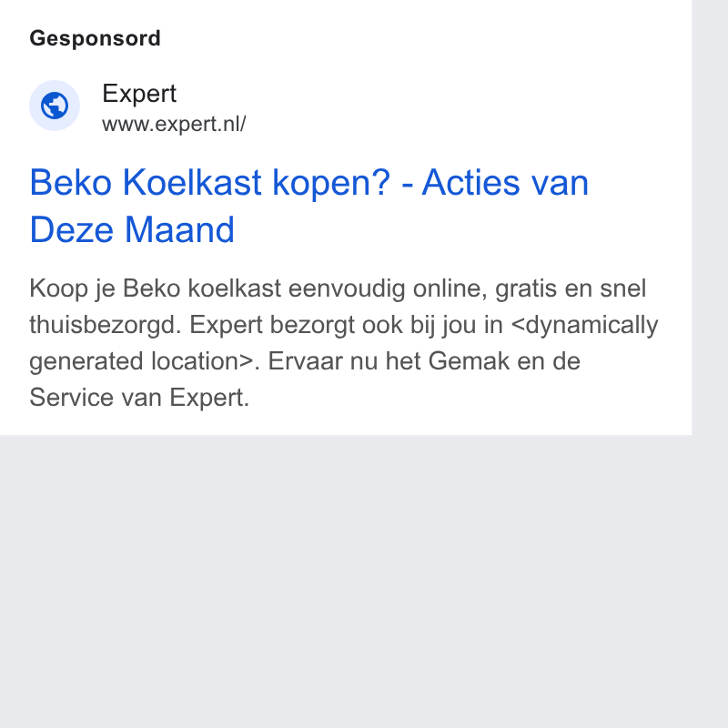Click the "Expert" advertiser name

(x=139, y=94)
